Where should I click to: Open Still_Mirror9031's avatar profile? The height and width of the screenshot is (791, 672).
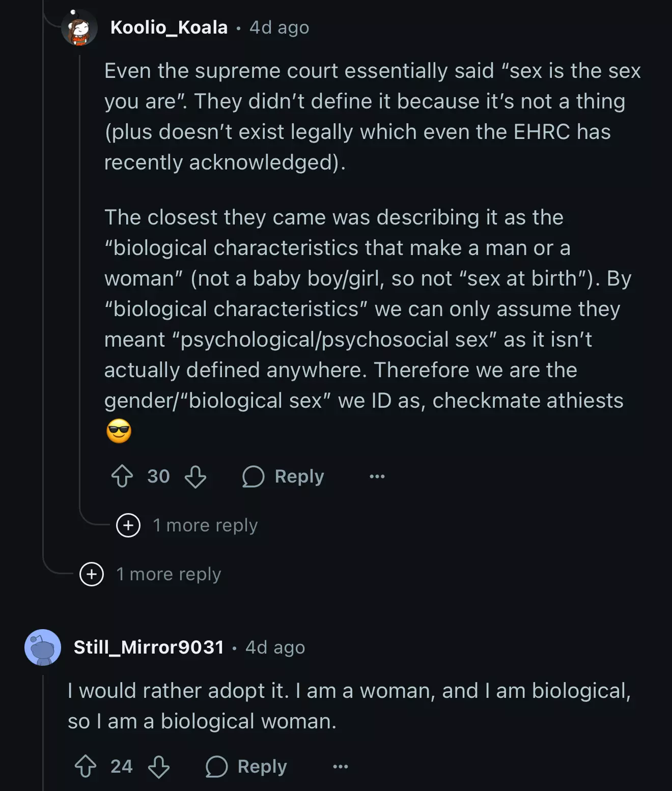(43, 647)
